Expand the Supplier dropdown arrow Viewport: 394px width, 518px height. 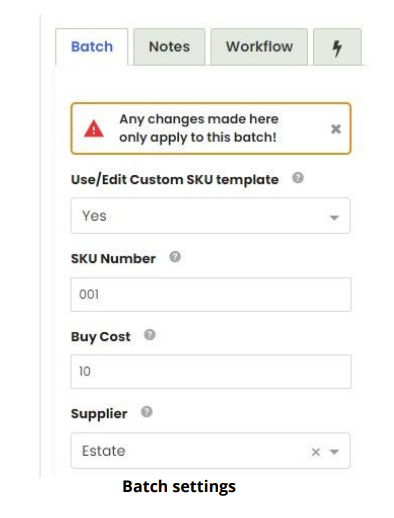334,452
